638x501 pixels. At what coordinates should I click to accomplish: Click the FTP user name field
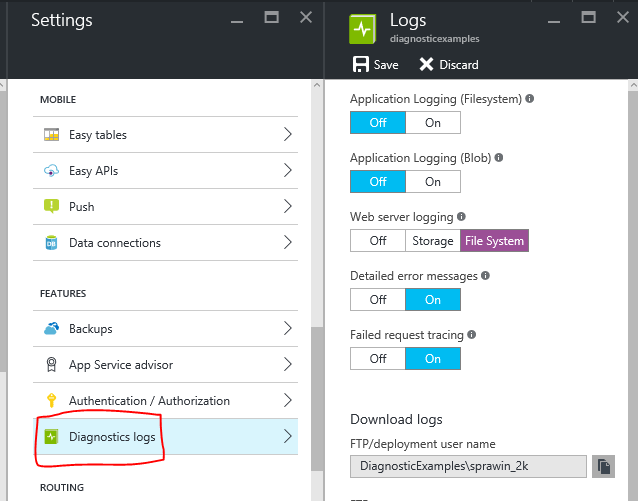coord(468,466)
